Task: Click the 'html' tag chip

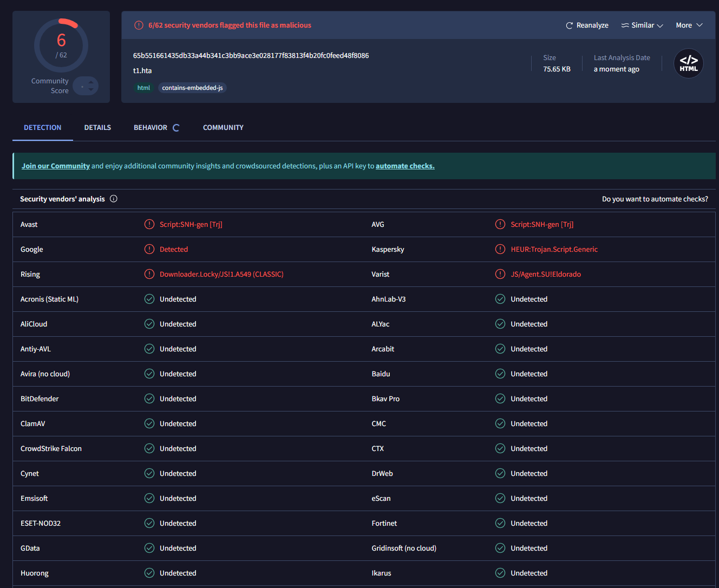Action: coord(143,88)
